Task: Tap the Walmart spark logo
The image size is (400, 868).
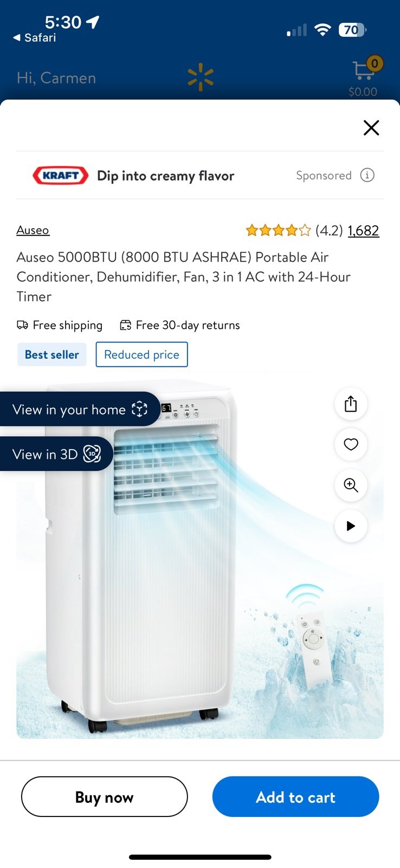Action: [201, 77]
